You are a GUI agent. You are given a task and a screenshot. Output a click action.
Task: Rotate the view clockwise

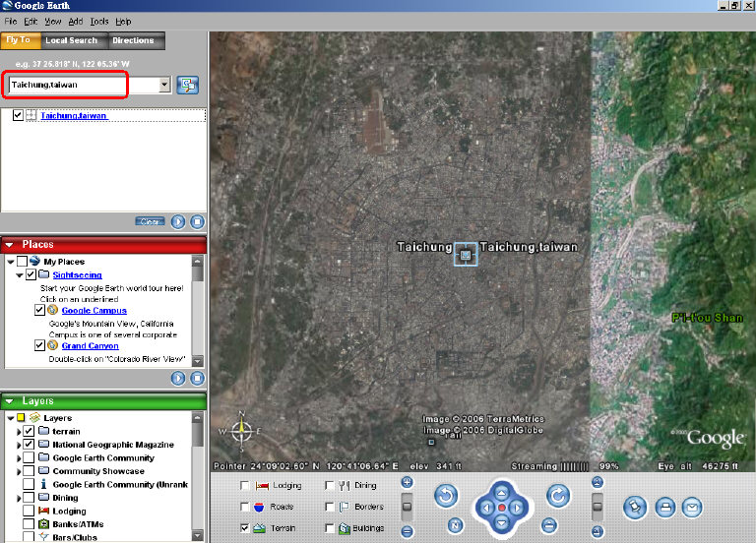(x=558, y=496)
